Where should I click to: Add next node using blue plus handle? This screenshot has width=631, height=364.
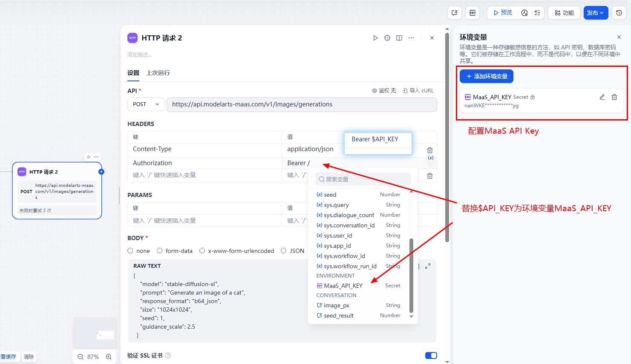point(101,172)
